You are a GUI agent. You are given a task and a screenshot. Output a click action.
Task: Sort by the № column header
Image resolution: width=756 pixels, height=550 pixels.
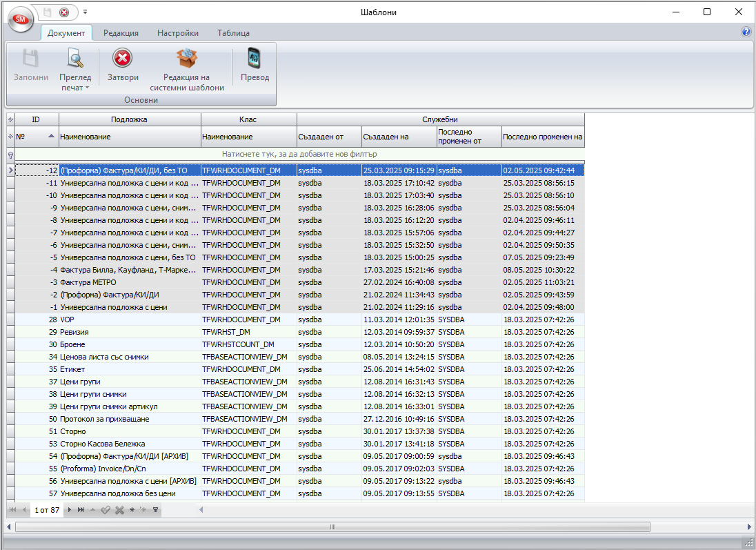tap(37, 137)
